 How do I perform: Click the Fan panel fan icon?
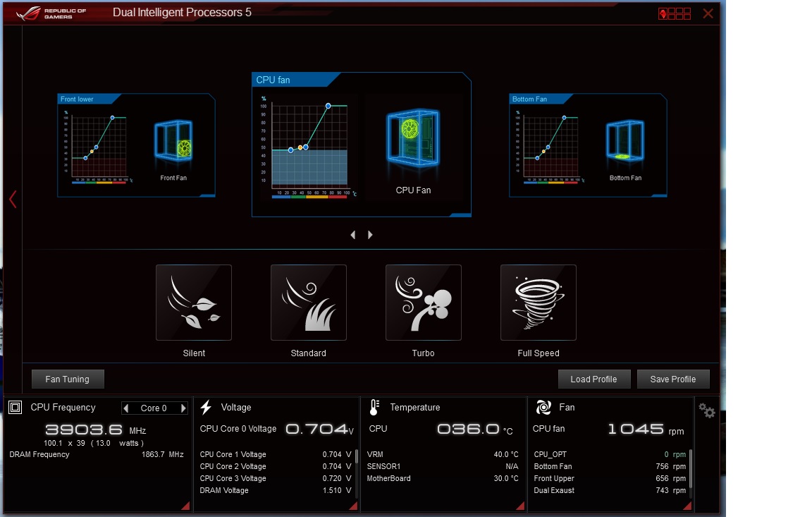click(543, 407)
